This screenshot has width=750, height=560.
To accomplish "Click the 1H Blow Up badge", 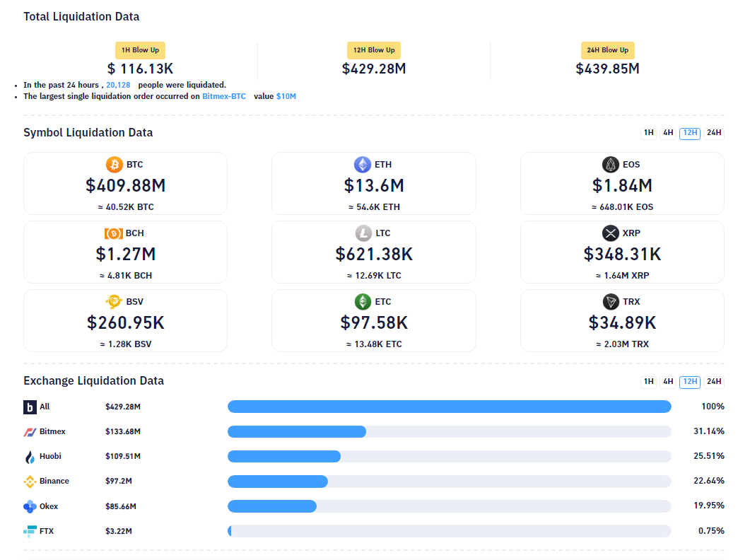I will coord(140,50).
